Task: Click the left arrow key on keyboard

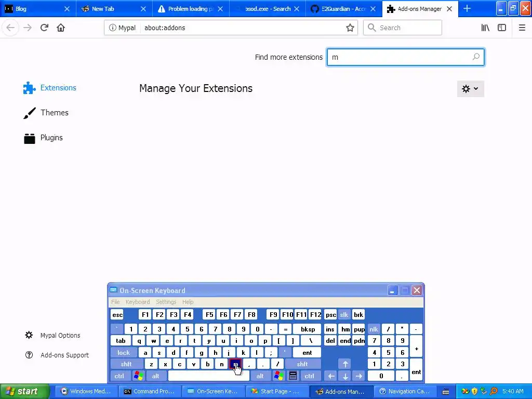Action: (x=331, y=376)
